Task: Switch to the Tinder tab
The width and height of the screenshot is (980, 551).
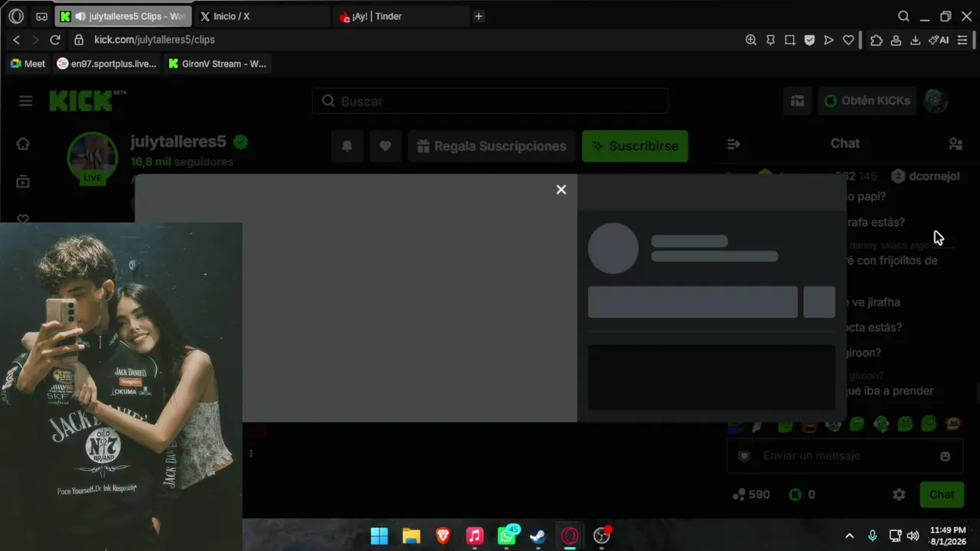Action: point(402,16)
